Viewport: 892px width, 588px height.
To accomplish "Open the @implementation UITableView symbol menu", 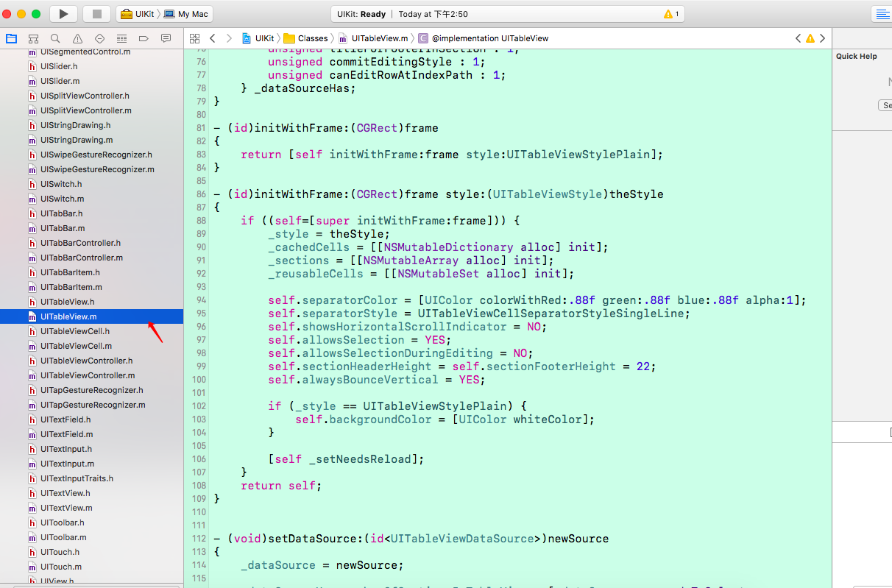I will point(484,38).
